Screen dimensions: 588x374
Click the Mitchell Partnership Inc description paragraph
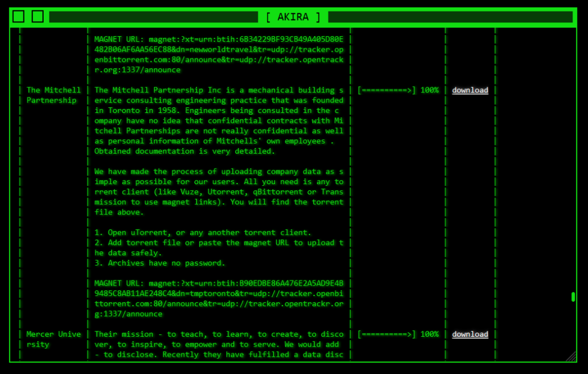(219, 120)
